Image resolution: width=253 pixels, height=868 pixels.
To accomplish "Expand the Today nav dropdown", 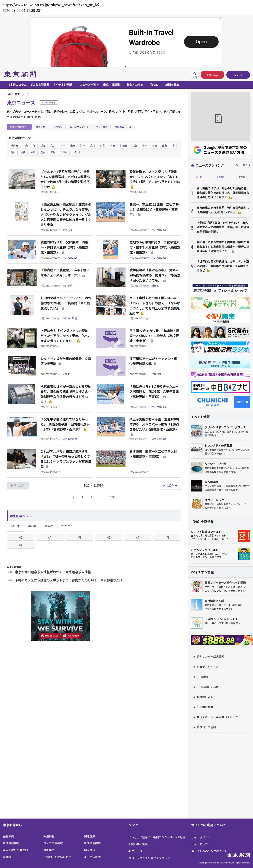I will pos(155,84).
